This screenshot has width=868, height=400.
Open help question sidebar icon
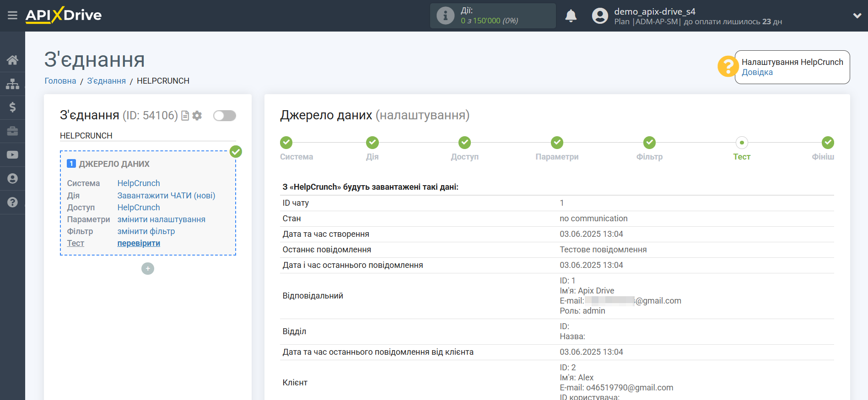click(x=12, y=203)
